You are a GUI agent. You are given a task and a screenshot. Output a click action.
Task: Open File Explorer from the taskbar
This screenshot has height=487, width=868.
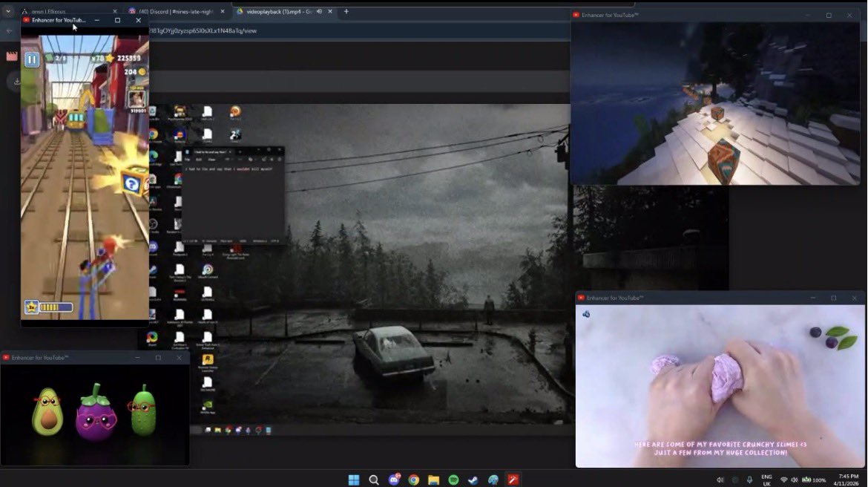click(433, 480)
